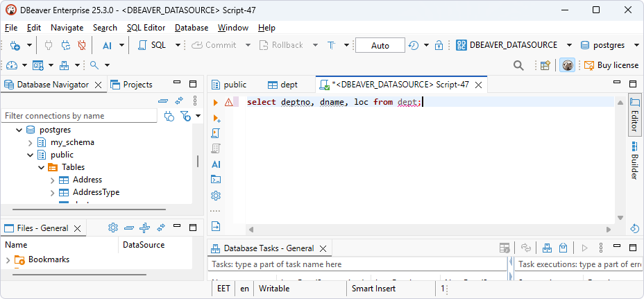Execute SQL statement with orange arrow
644x299 pixels.
pos(216,102)
